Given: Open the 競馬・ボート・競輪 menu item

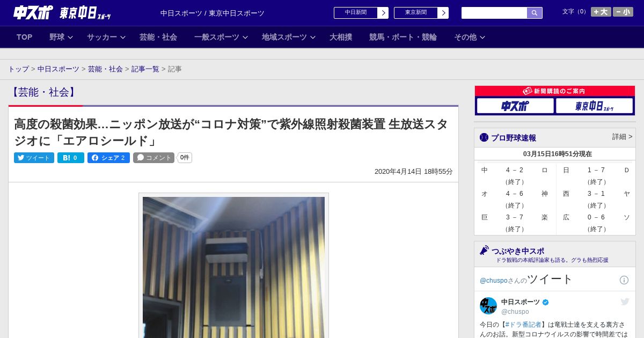Looking at the screenshot, I should (x=403, y=37).
